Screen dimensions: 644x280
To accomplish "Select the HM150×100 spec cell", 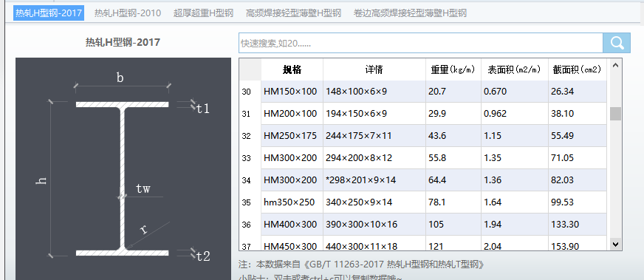I will coord(292,92).
